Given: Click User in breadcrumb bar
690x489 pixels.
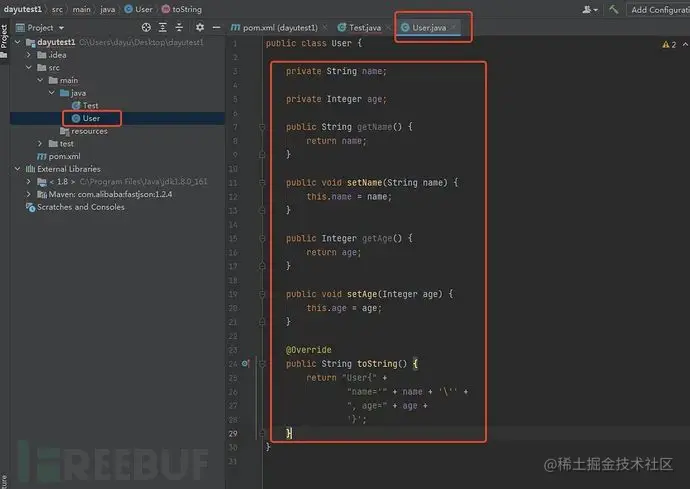Looking at the screenshot, I should tap(138, 9).
